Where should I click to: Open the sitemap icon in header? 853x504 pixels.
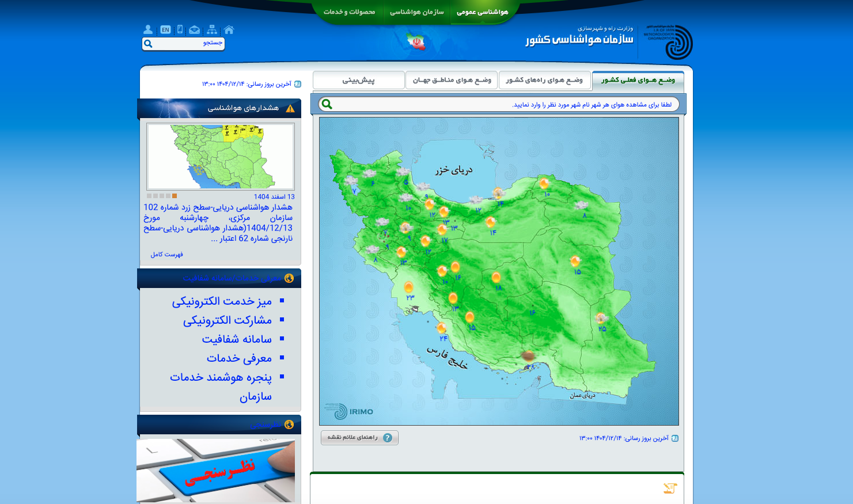pos(212,29)
